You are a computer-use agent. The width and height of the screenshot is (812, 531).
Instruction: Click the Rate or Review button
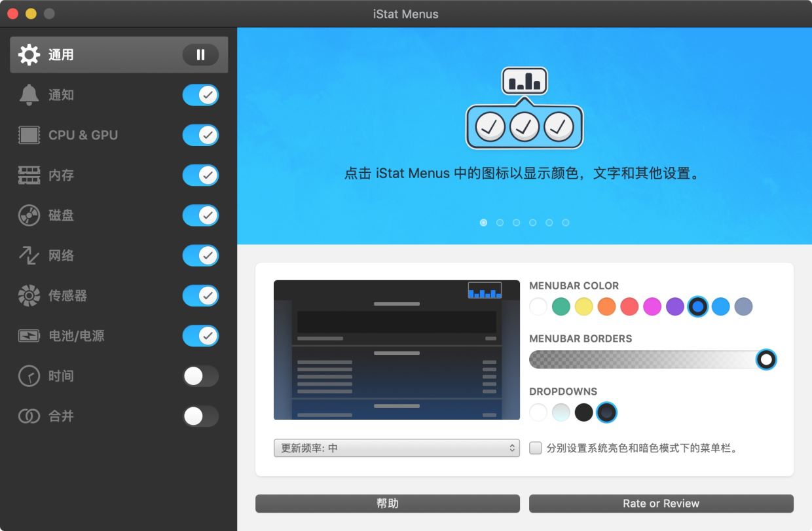[661, 504]
